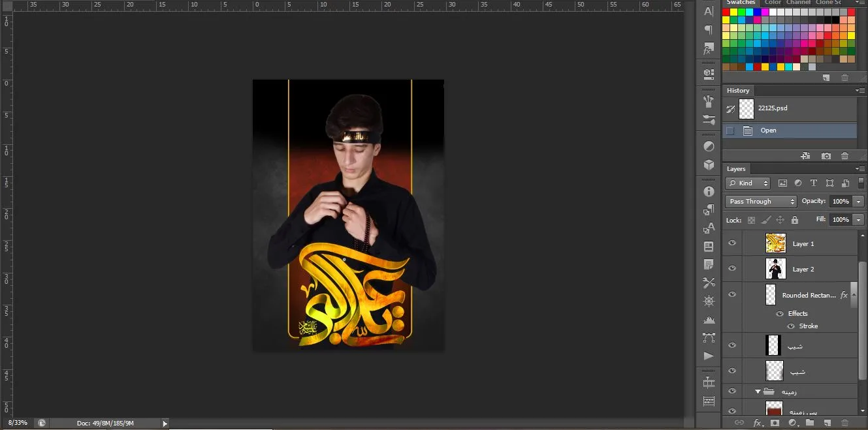
Task: Open the 3D panel cube icon
Action: click(x=709, y=165)
